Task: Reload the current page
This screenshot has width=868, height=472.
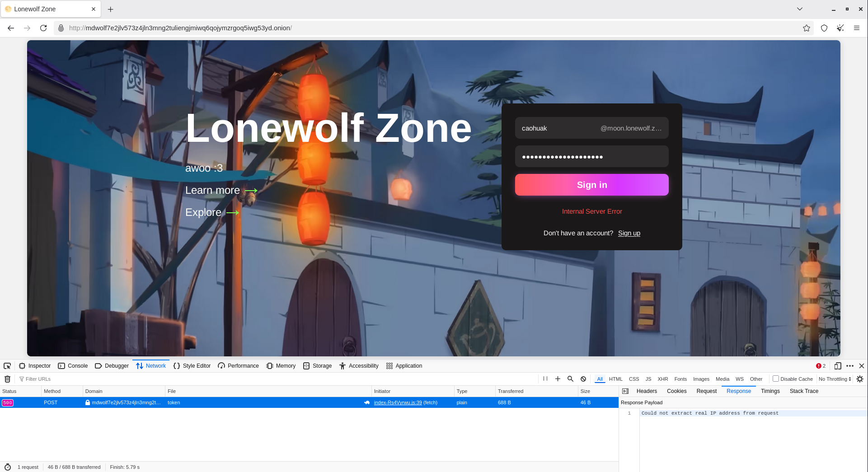Action: click(43, 28)
